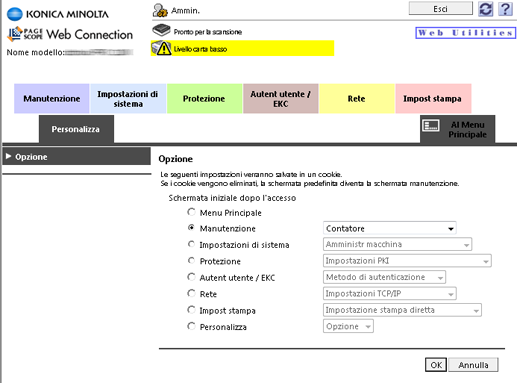Screen dimensions: 517x383
Task: Pick the Rete radio button
Action: pos(191,293)
